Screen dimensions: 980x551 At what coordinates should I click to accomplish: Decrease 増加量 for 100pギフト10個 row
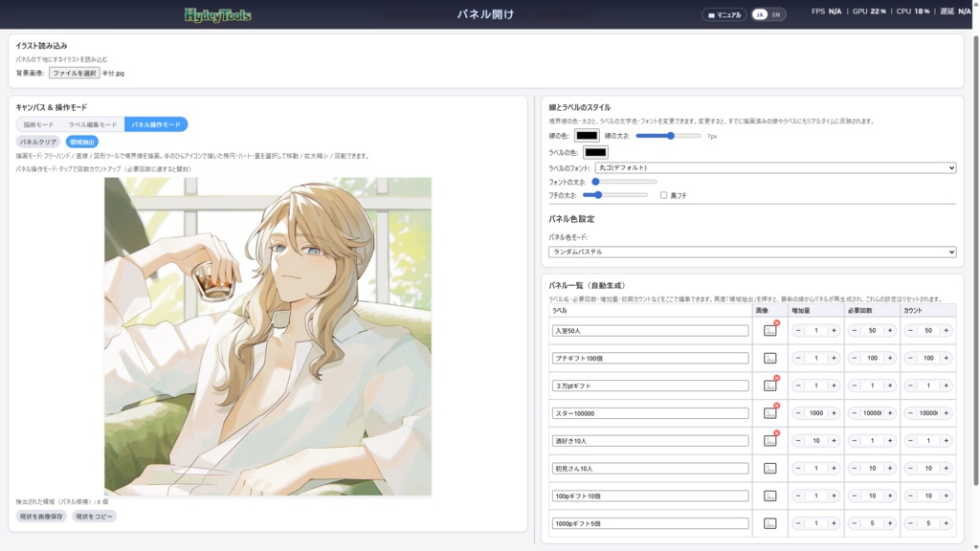pyautogui.click(x=798, y=496)
